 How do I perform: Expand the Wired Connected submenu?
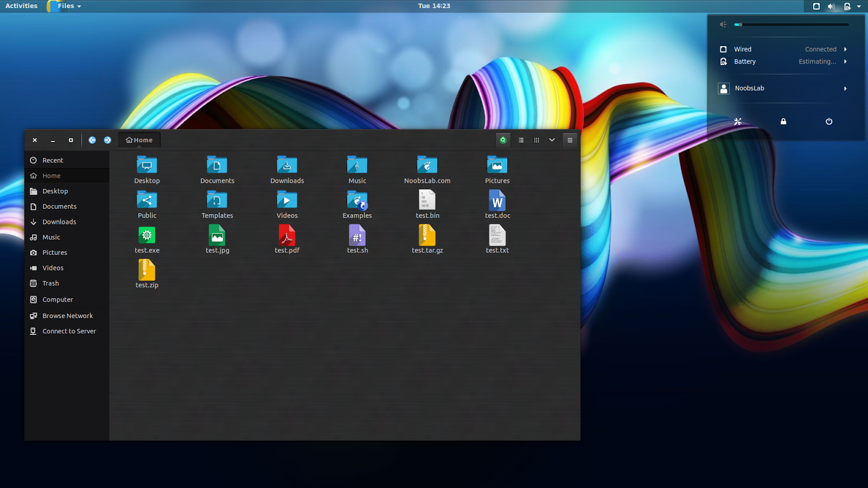[845, 49]
